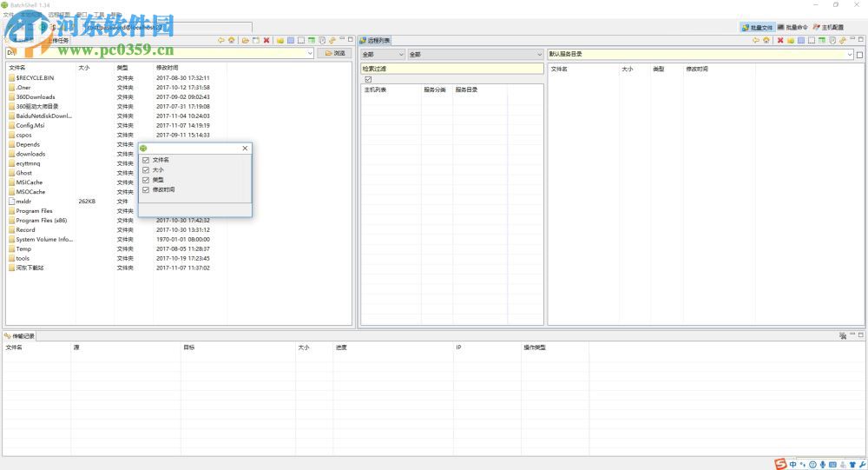The image size is (868, 470).
Task: Click the open folder icon in local toolbar
Action: point(246,40)
